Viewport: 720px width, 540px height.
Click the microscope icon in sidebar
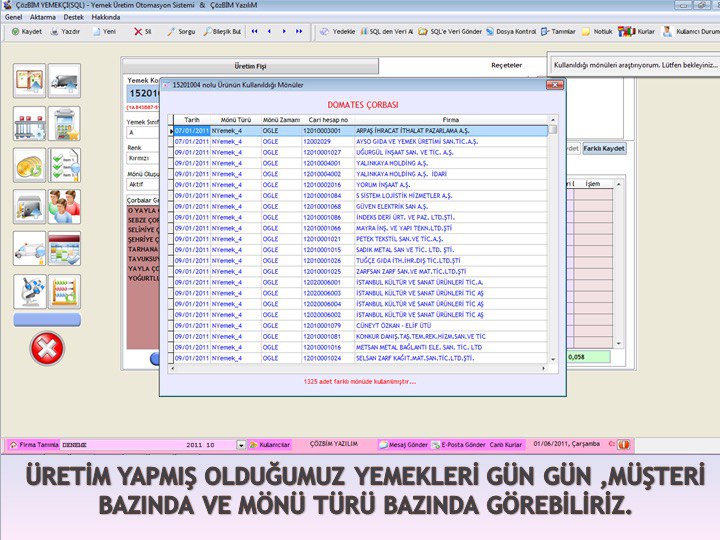tap(28, 290)
